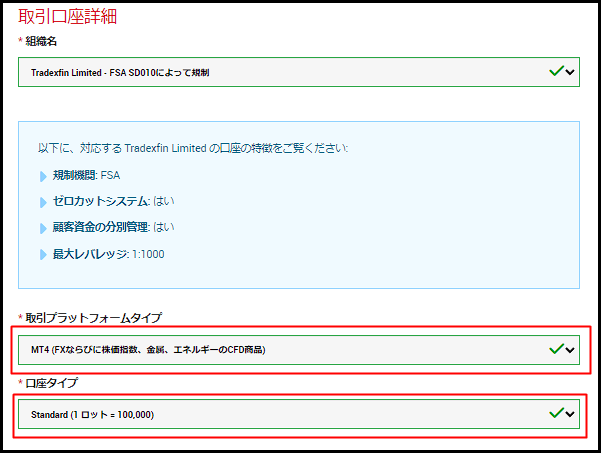Click the 取引プラットフォームタイプ label
The image size is (601, 453).
tap(94, 318)
